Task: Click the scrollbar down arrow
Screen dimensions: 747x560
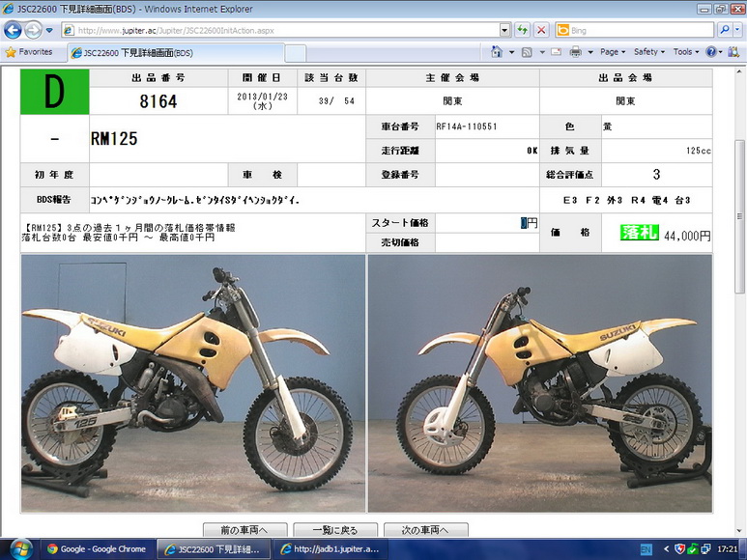Action: click(x=741, y=530)
